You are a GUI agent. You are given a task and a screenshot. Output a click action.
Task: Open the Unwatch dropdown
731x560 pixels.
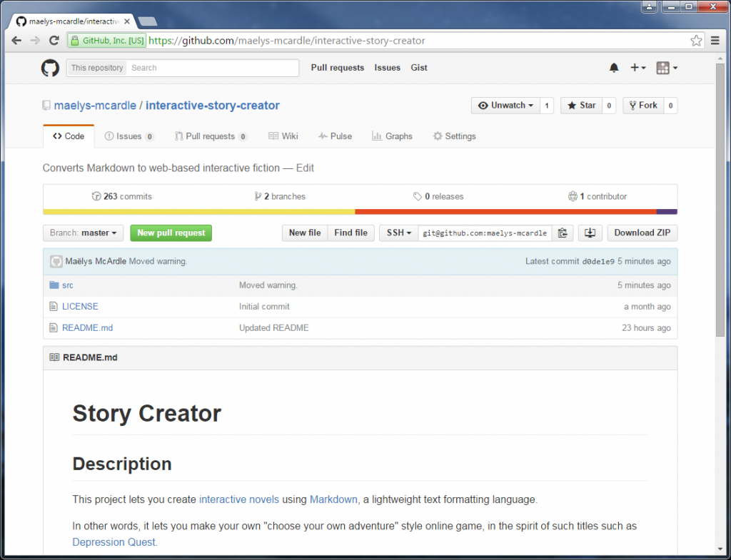pos(506,106)
